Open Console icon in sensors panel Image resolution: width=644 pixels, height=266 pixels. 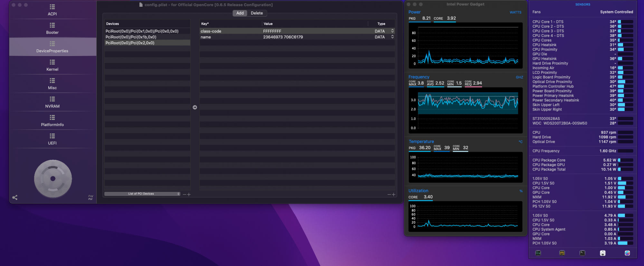[562, 253]
